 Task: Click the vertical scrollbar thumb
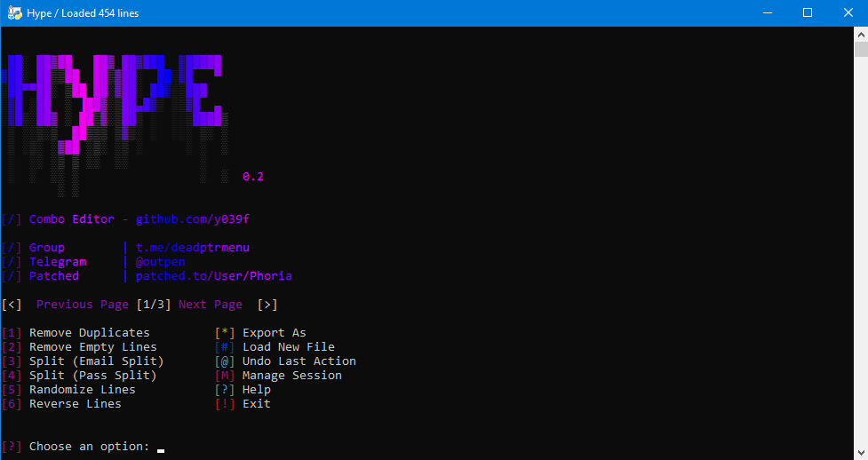(861, 49)
